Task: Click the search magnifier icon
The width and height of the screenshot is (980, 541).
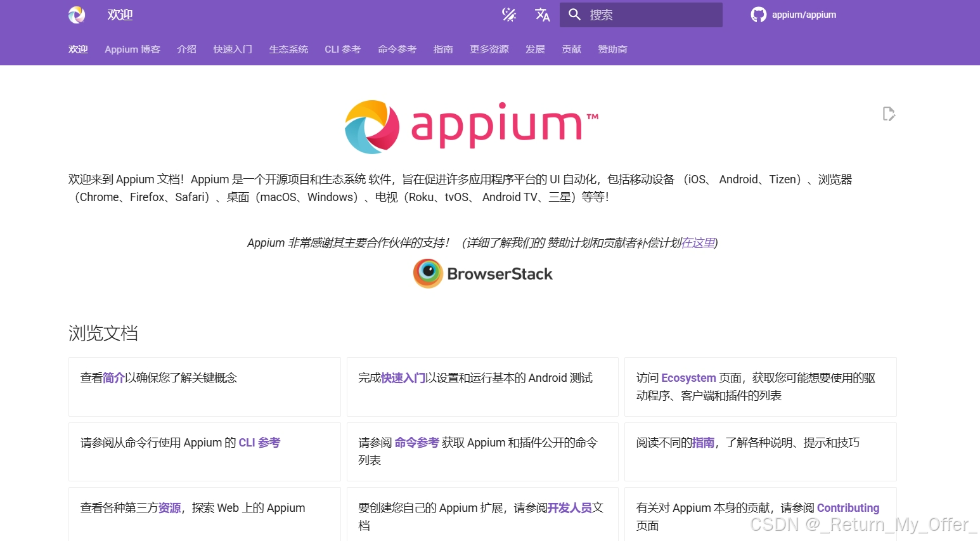Action: (x=574, y=15)
